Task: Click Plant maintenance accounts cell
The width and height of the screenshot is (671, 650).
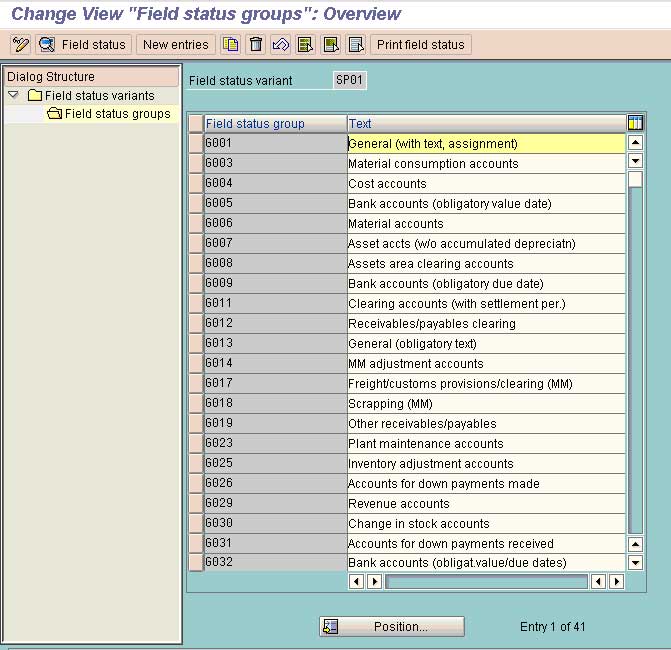Action: (487, 443)
